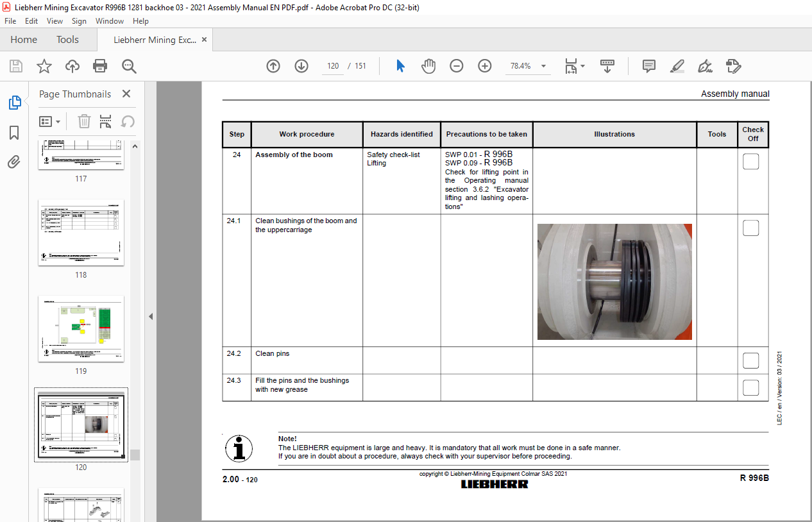Viewport: 812px width, 522px height.
Task: Open the sign document tool
Action: tap(705, 65)
